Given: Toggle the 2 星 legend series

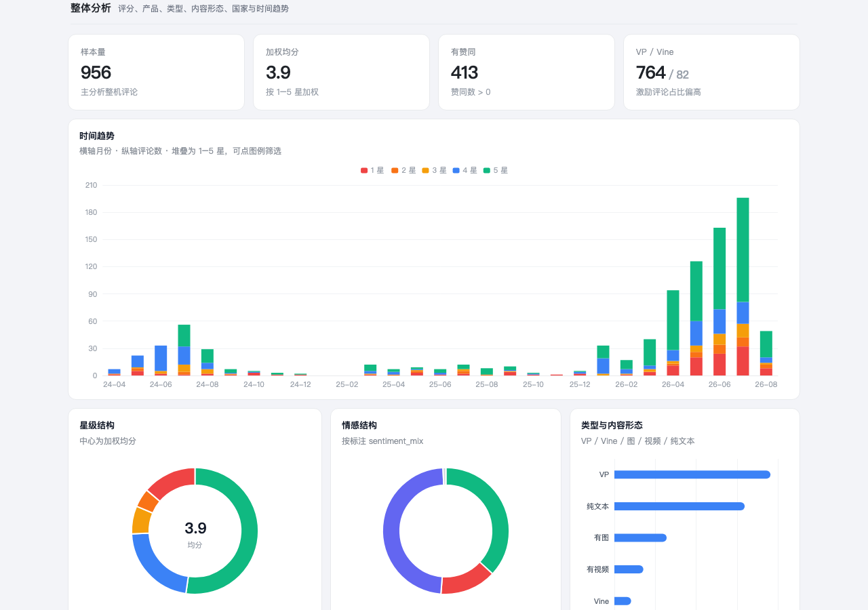Looking at the screenshot, I should [x=403, y=170].
